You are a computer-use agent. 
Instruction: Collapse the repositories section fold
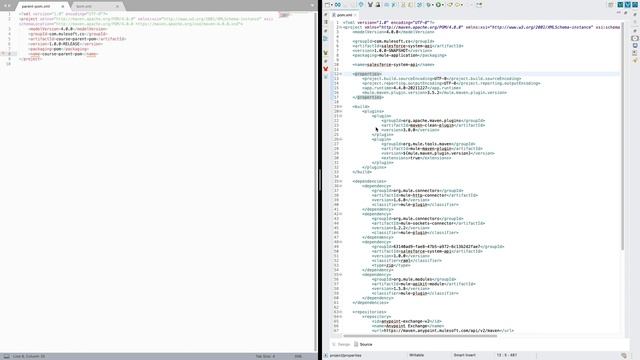pyautogui.click(x=341, y=312)
